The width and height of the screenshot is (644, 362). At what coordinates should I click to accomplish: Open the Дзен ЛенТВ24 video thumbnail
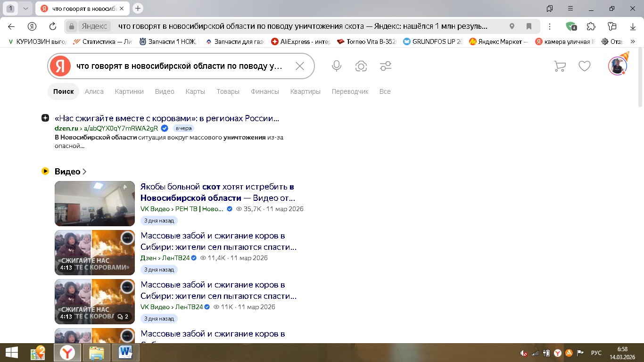click(x=95, y=253)
